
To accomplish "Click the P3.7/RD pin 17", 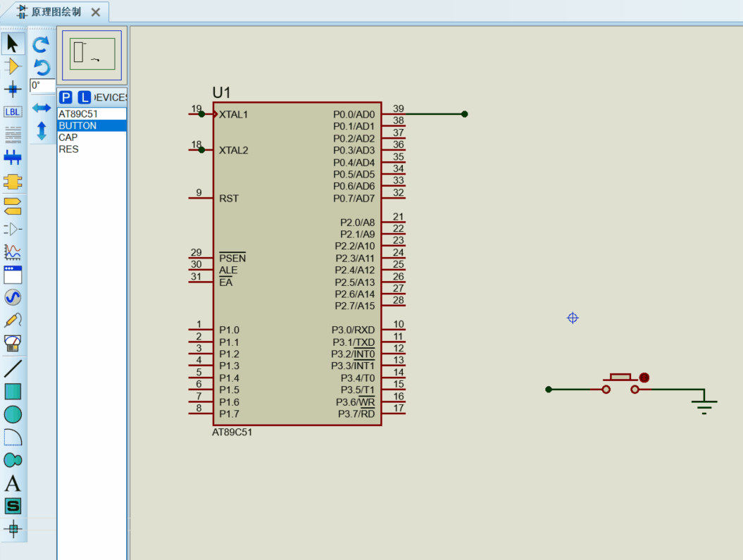I will click(393, 413).
